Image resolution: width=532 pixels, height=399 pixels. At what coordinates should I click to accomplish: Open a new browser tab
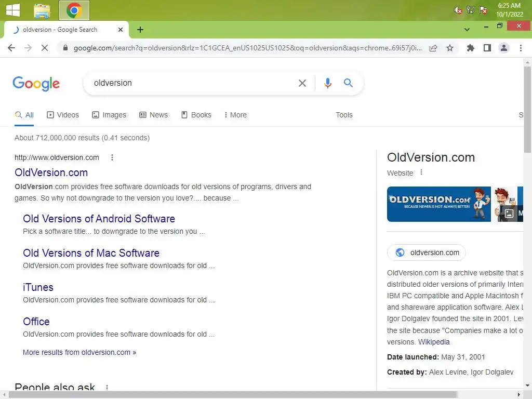140,30
